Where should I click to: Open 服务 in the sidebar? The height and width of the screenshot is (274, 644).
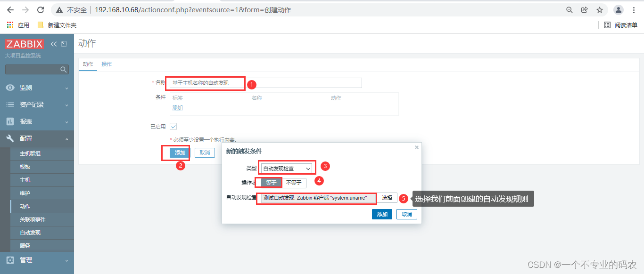pyautogui.click(x=42, y=246)
